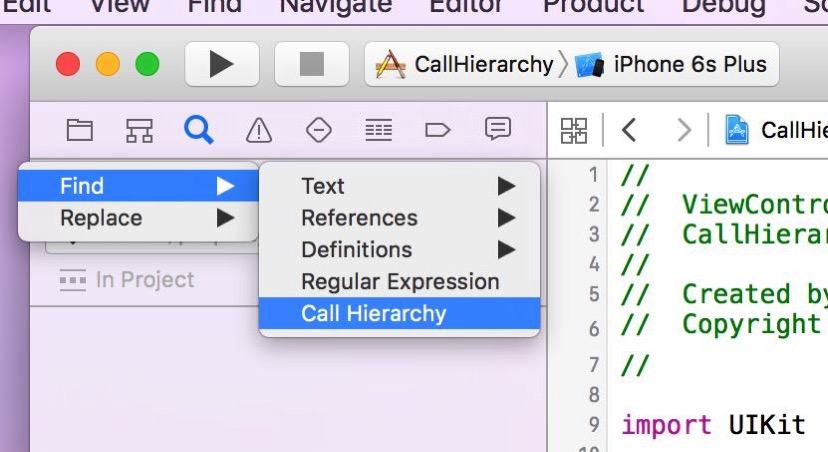Open the Debug navigator lines icon

[379, 130]
